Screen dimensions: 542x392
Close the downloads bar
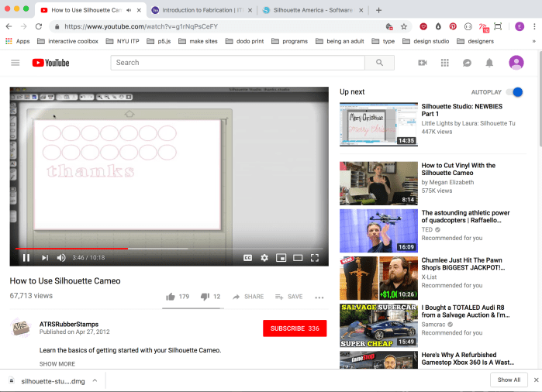pos(536,380)
